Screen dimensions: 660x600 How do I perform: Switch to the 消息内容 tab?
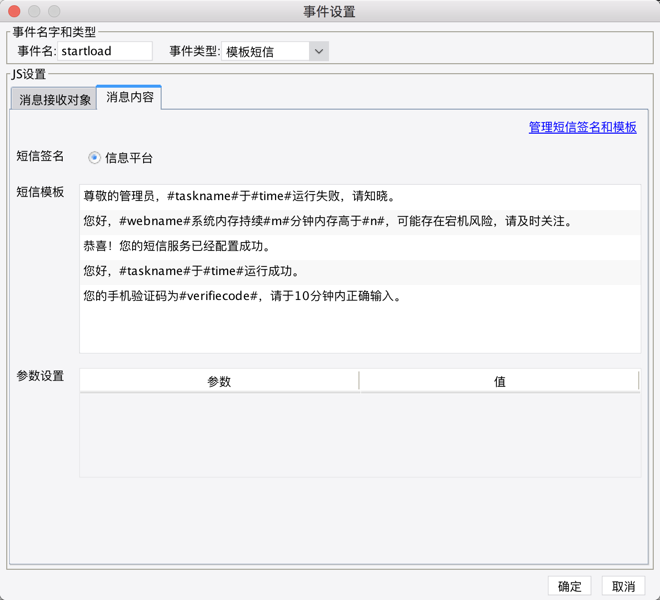(129, 97)
